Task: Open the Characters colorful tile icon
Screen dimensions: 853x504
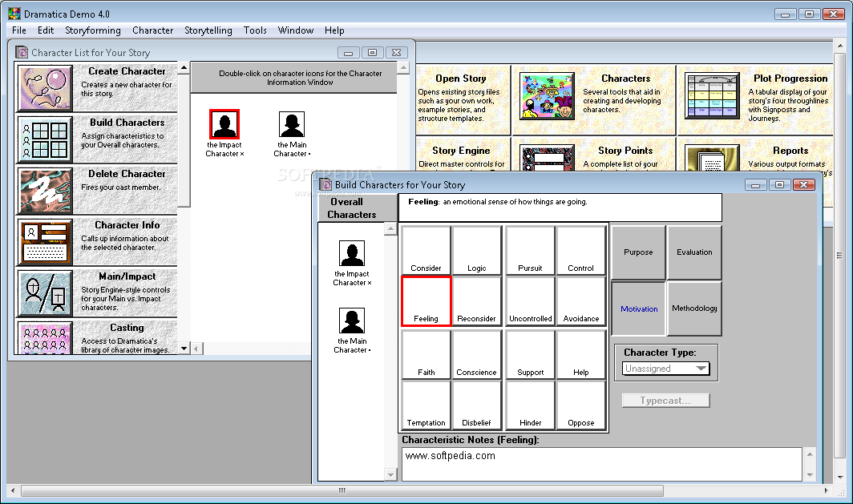Action: coord(548,95)
